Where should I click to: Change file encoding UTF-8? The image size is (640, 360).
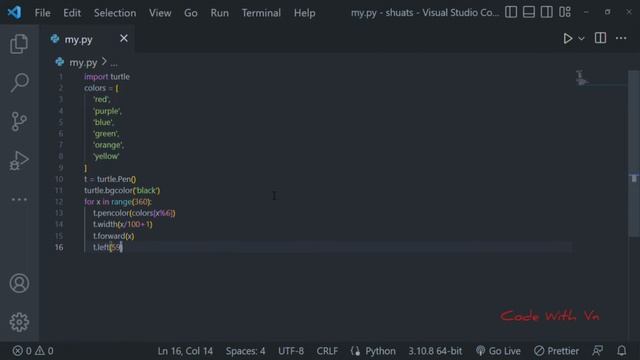click(x=291, y=351)
